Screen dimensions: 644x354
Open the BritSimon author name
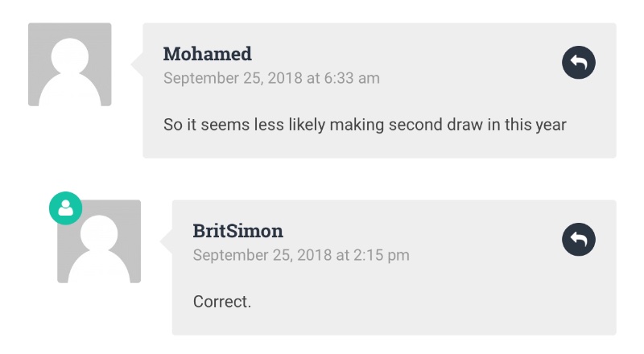237,231
